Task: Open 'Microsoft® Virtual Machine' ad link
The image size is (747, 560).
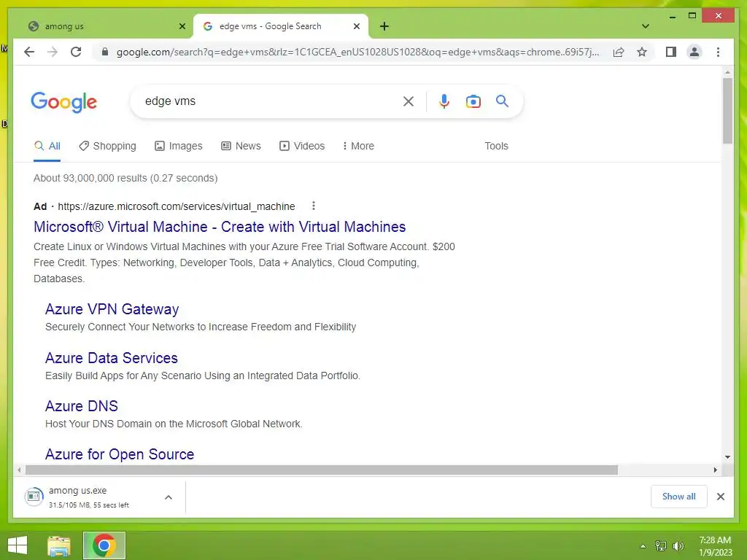Action: 220,227
